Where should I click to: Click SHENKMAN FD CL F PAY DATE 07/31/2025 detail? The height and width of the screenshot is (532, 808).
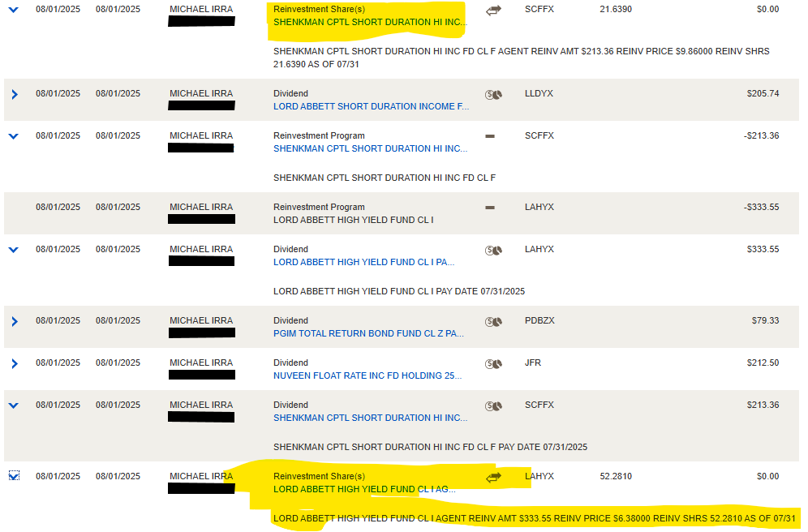click(430, 447)
